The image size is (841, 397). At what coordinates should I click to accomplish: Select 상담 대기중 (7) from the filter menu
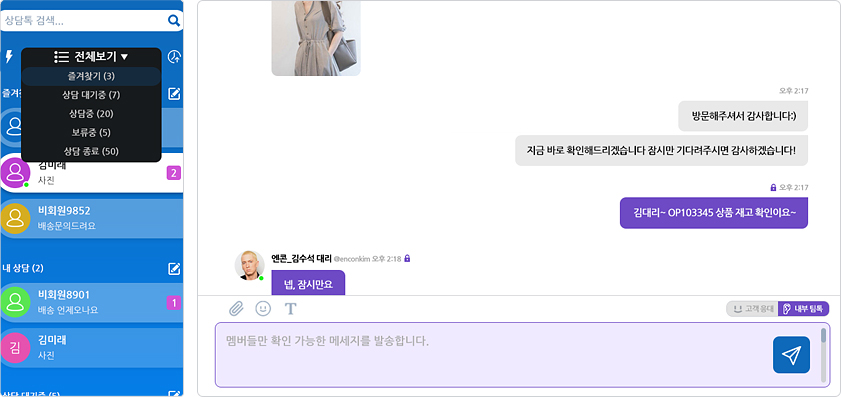pyautogui.click(x=91, y=95)
